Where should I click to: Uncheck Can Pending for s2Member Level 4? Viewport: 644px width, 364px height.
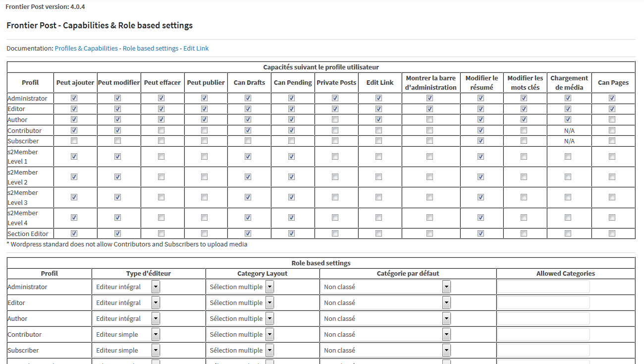click(292, 218)
